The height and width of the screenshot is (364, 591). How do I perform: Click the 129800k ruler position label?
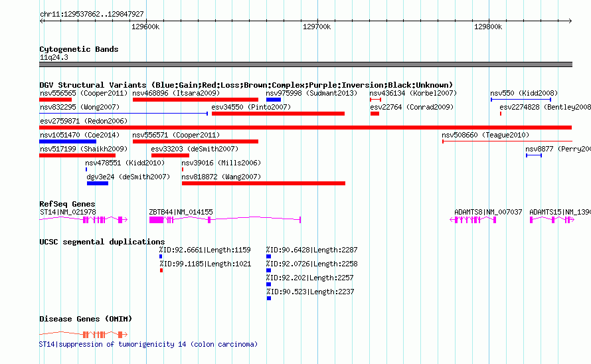tap(488, 27)
